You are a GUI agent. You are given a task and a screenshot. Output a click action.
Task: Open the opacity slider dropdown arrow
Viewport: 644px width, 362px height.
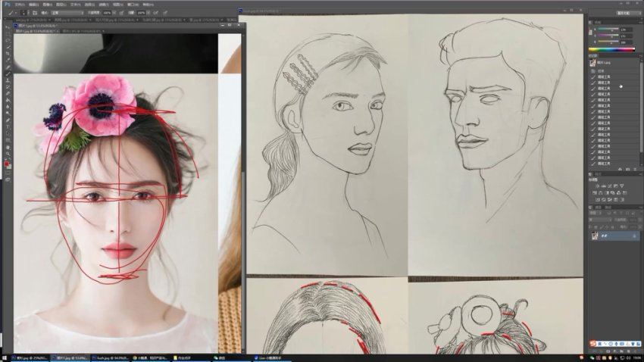(x=114, y=13)
